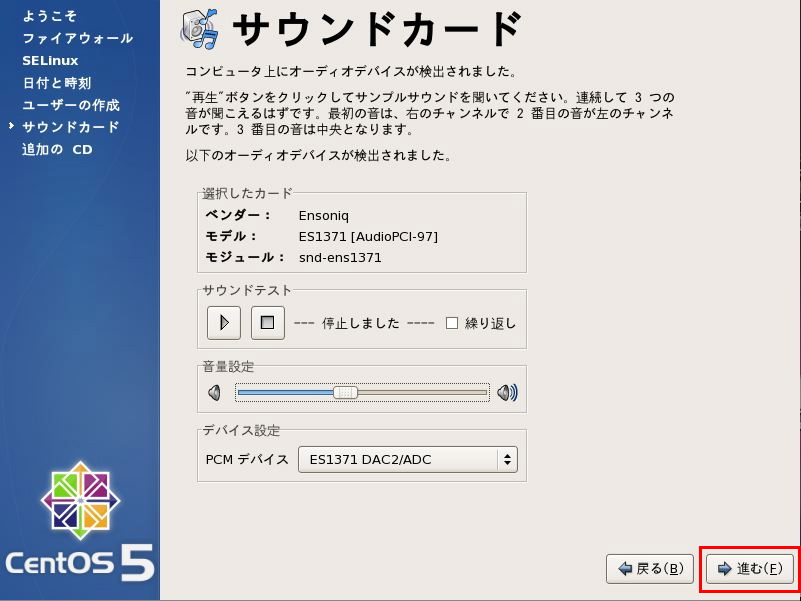Click the サウンドカード page title
The width and height of the screenshot is (801, 601).
pos(378,29)
